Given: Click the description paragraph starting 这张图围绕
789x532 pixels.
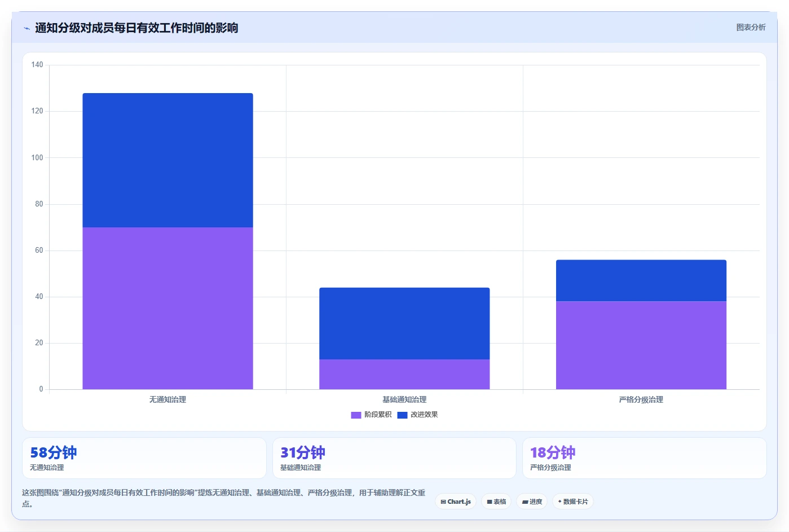Looking at the screenshot, I should 224,498.
